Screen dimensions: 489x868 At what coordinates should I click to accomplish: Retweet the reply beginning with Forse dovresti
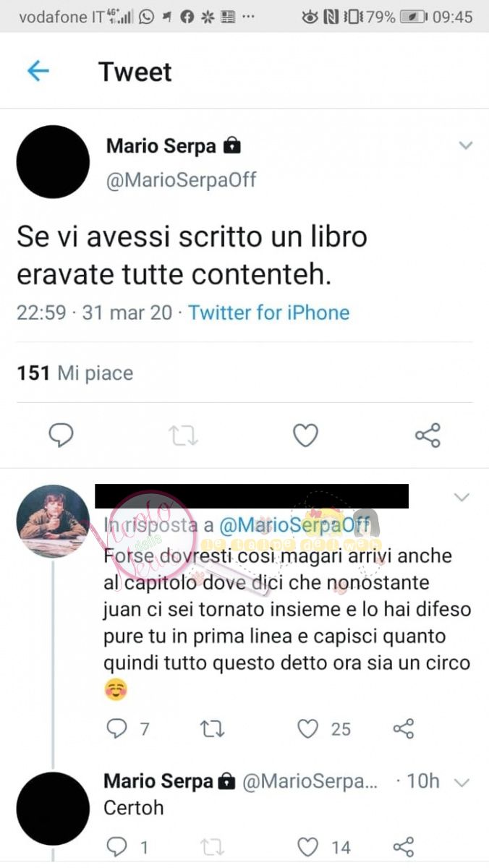[x=212, y=729]
